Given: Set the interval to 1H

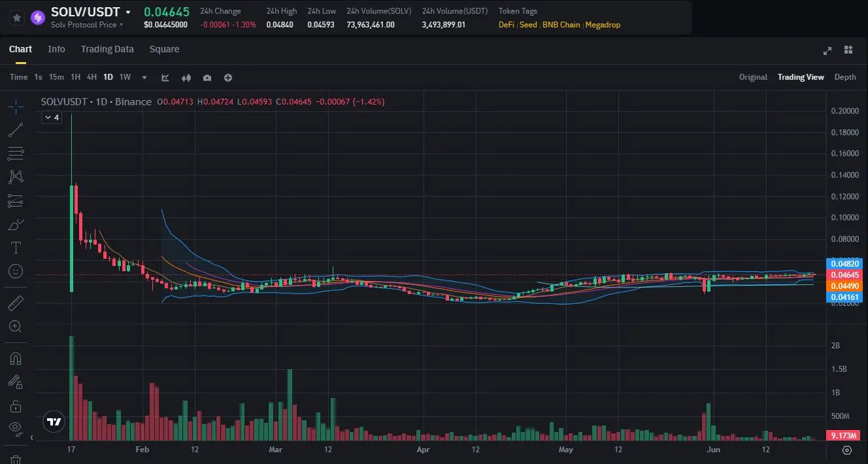Looking at the screenshot, I should pos(76,77).
